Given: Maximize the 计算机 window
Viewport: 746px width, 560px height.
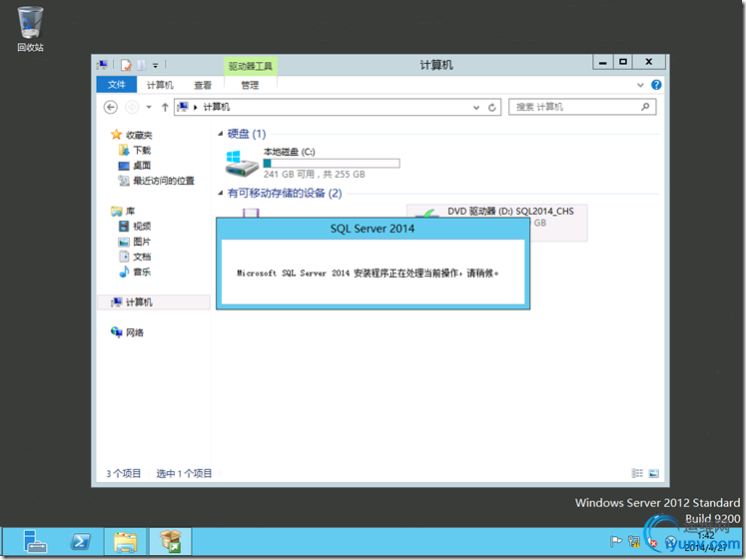Looking at the screenshot, I should (x=623, y=62).
